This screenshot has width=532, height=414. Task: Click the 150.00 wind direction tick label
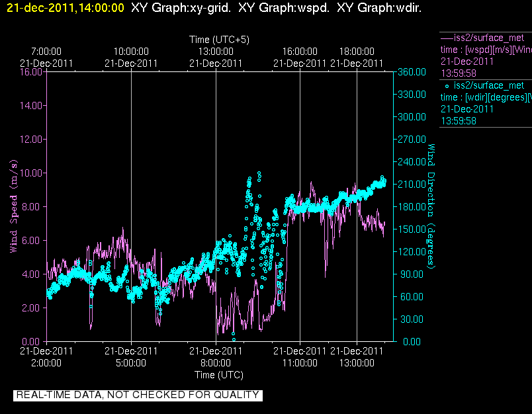[412, 229]
